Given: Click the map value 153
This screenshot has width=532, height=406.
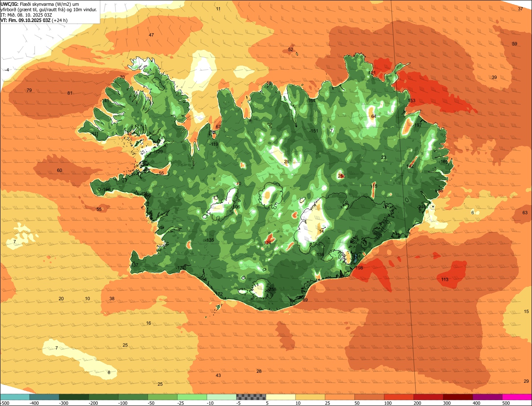Looking at the screenshot, I should (411, 101).
